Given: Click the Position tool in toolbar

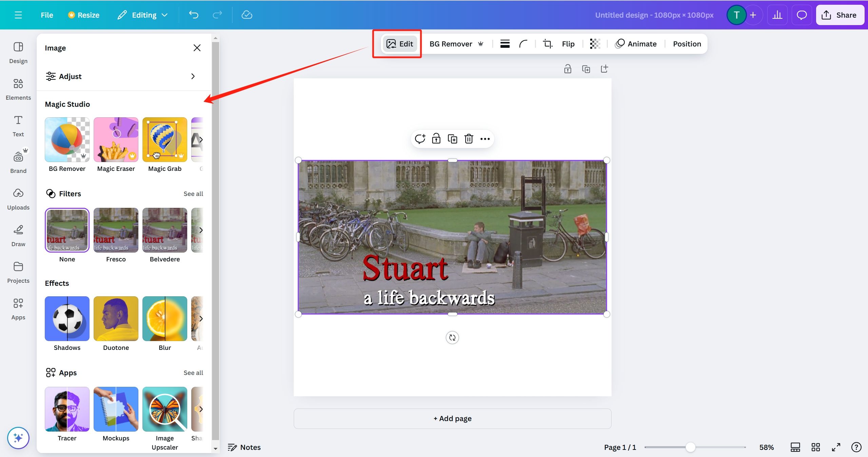Looking at the screenshot, I should 687,44.
